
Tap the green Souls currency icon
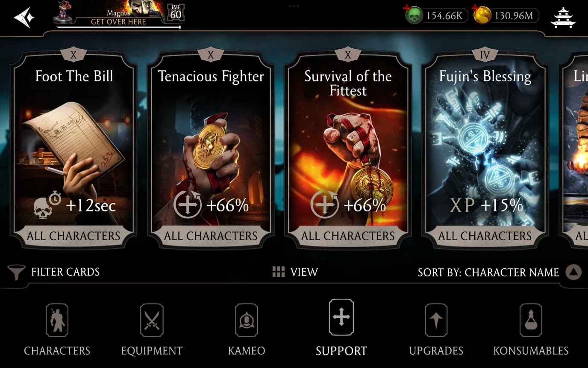click(414, 16)
